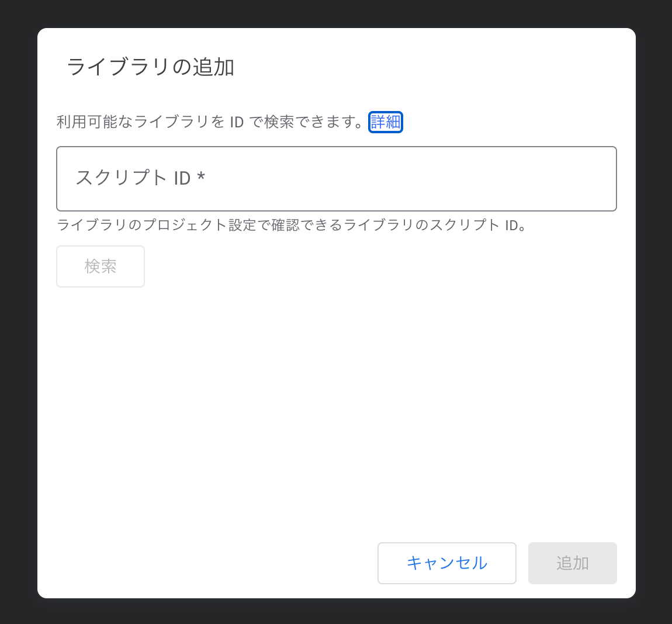Viewport: 672px width, 624px height.
Task: Confirm adding the library via 追加
Action: click(572, 563)
